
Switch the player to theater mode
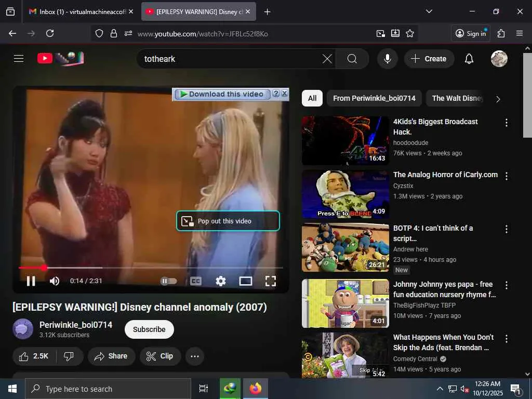[245, 281]
